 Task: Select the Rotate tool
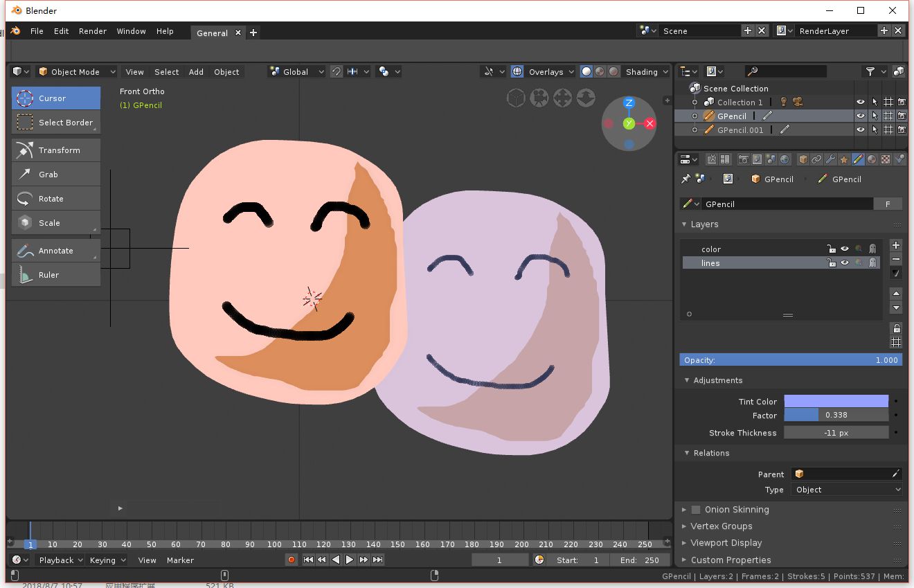(x=56, y=199)
